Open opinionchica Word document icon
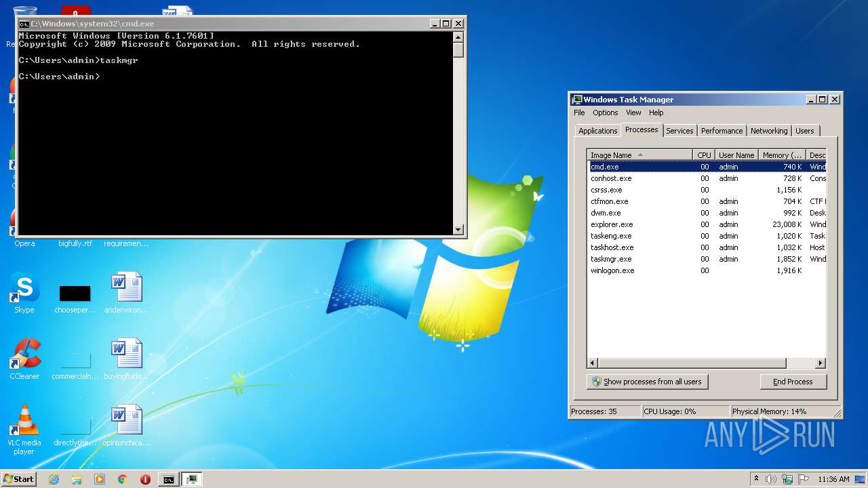 click(x=126, y=426)
